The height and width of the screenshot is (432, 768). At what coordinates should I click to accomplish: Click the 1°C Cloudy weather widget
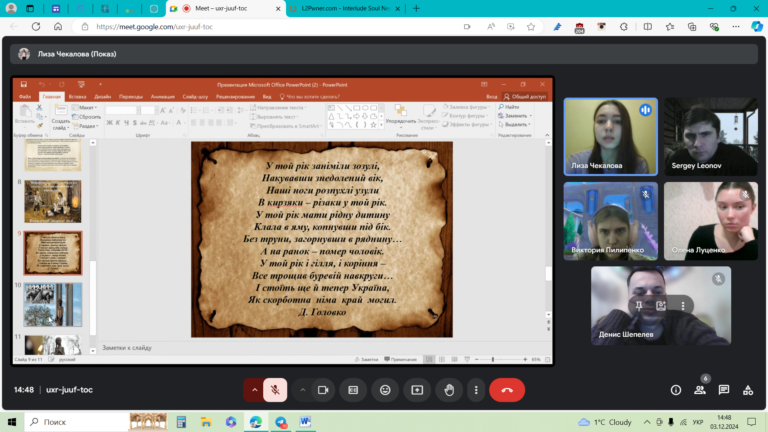tap(604, 422)
